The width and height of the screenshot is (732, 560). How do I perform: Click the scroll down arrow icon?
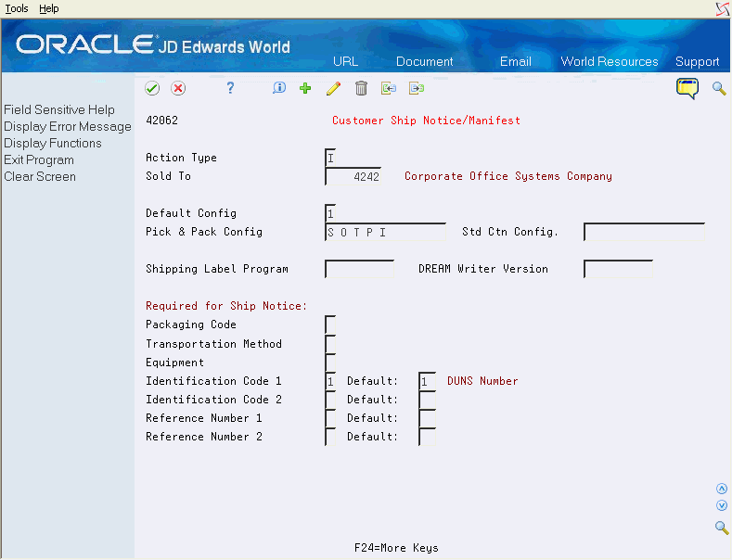(722, 505)
